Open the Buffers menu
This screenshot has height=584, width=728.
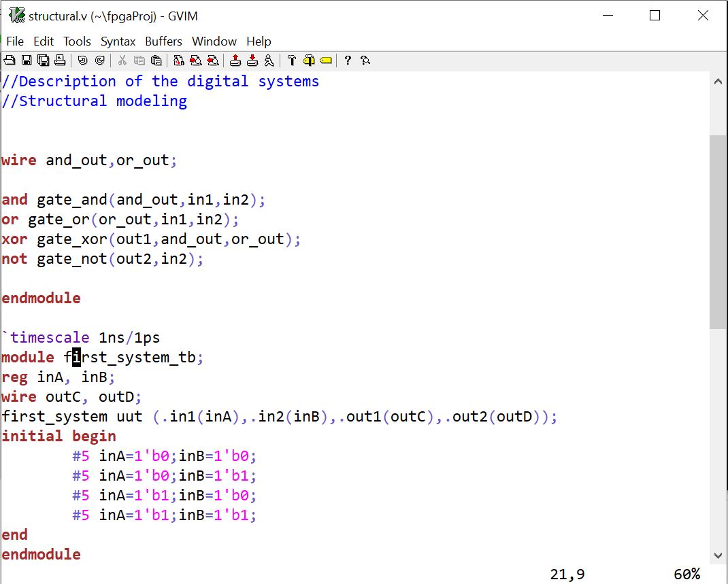[163, 41]
